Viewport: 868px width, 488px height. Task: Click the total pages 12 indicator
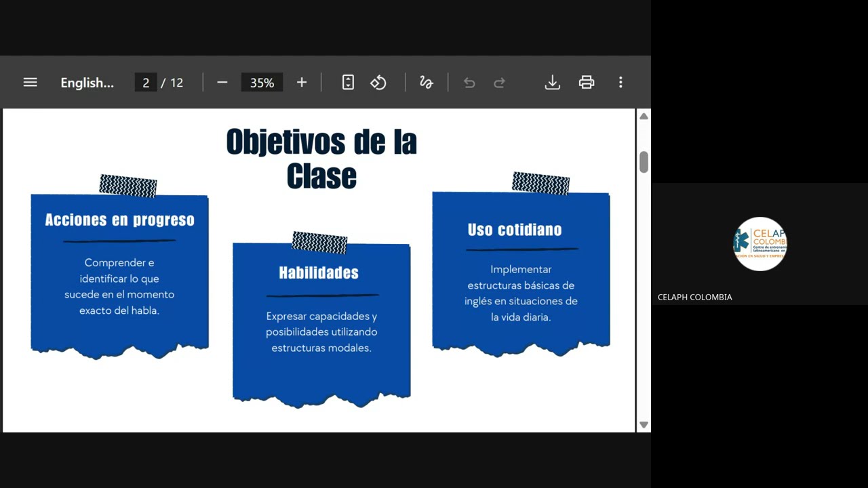point(176,83)
